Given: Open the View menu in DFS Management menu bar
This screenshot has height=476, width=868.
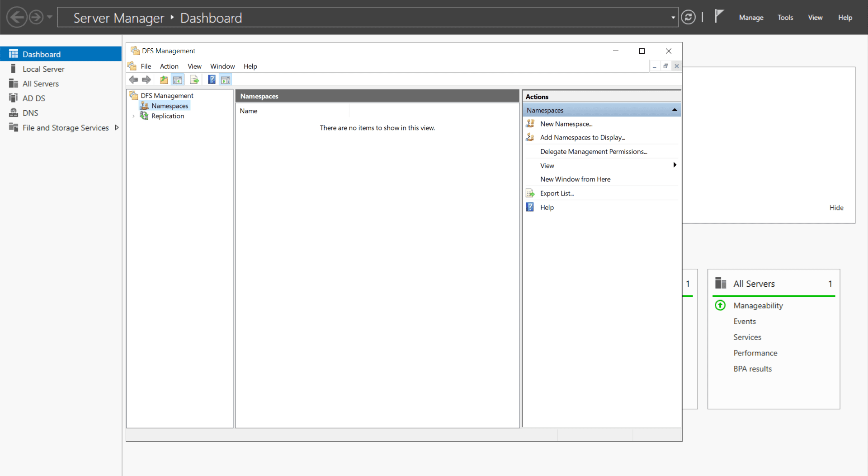Looking at the screenshot, I should pyautogui.click(x=194, y=66).
